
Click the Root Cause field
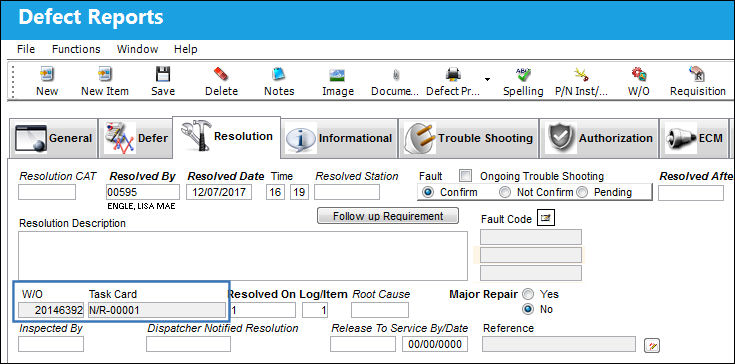pyautogui.click(x=380, y=310)
